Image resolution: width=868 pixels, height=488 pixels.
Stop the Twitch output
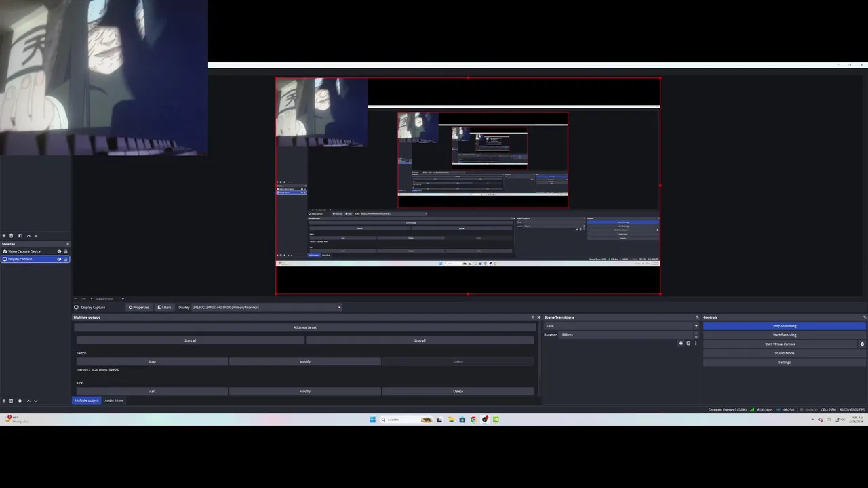coord(152,361)
